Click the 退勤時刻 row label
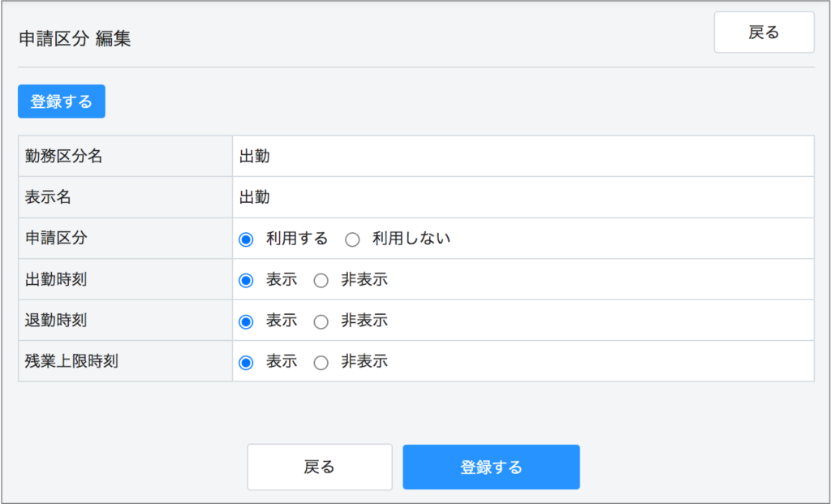Screen dimensions: 831x504 (56, 320)
